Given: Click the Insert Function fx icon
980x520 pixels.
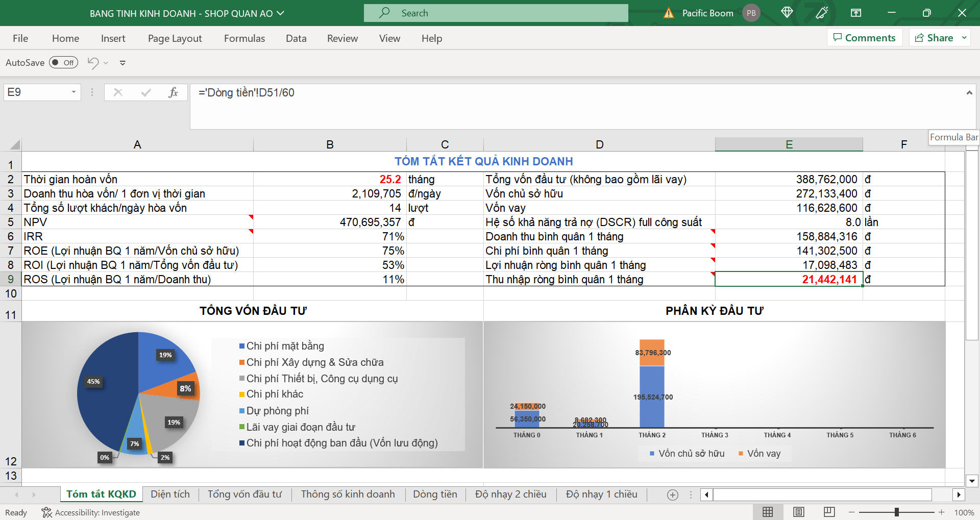Looking at the screenshot, I should click(x=174, y=92).
